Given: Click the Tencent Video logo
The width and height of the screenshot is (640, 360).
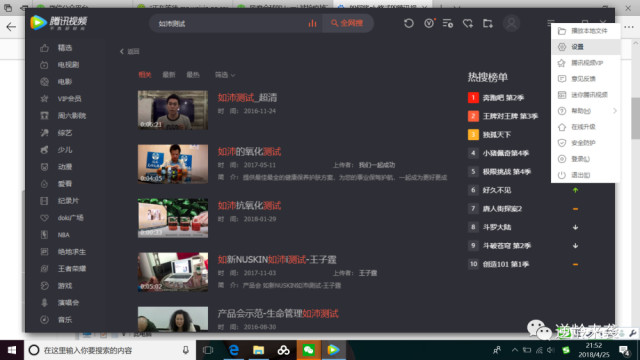Looking at the screenshot, I should coord(59,22).
